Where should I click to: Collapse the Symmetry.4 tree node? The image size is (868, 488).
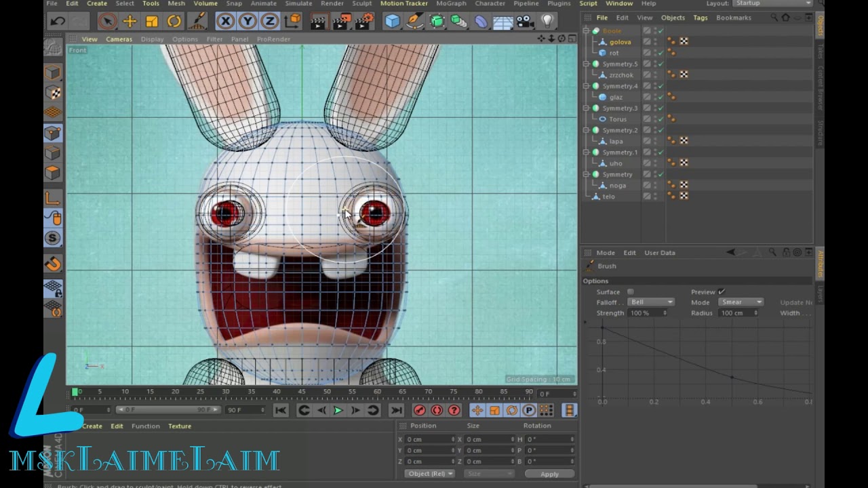[x=586, y=86]
